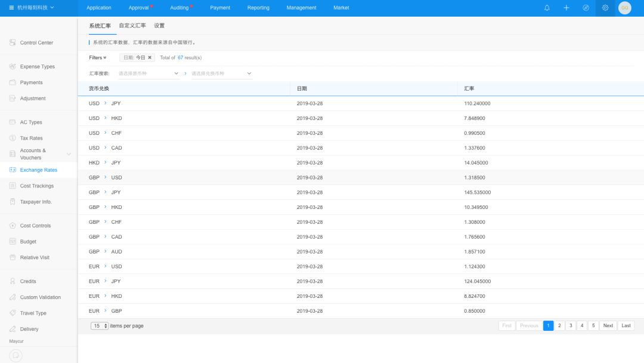Select current page 1 button

coord(549,325)
